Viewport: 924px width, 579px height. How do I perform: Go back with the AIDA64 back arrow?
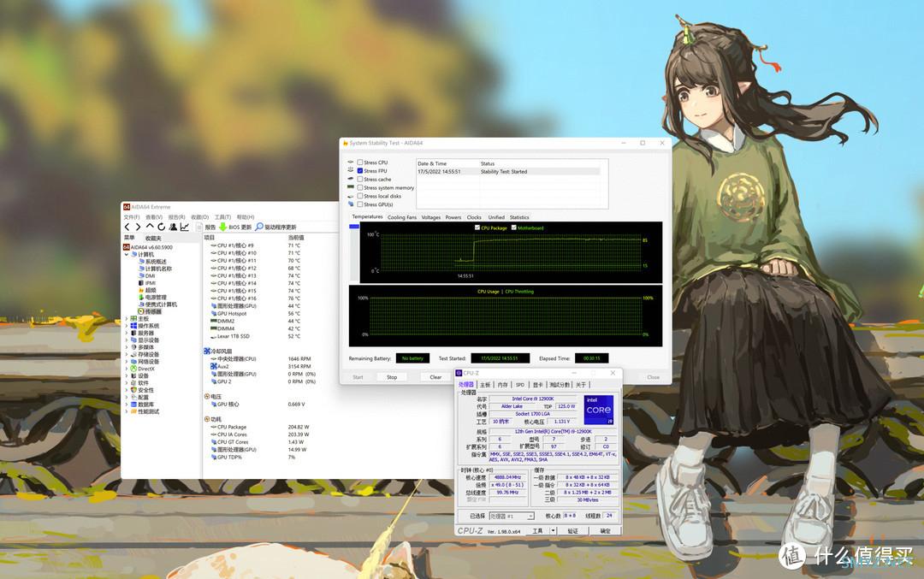tap(127, 227)
